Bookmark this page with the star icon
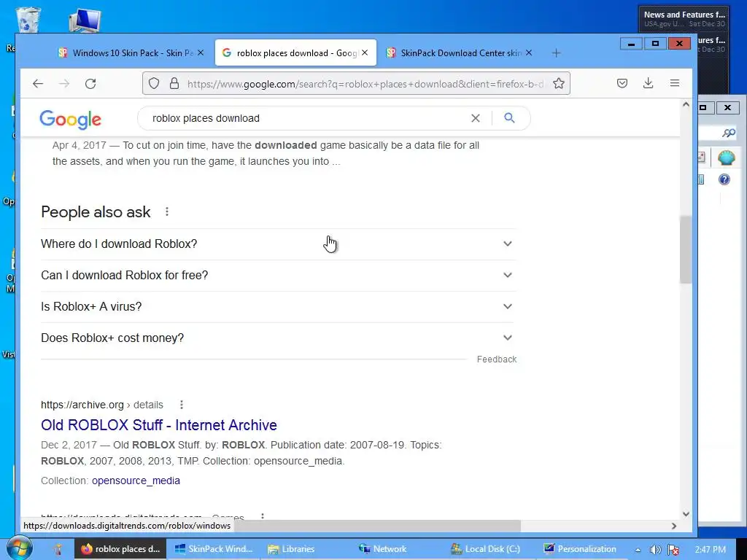Viewport: 747px width, 560px height. click(x=559, y=84)
